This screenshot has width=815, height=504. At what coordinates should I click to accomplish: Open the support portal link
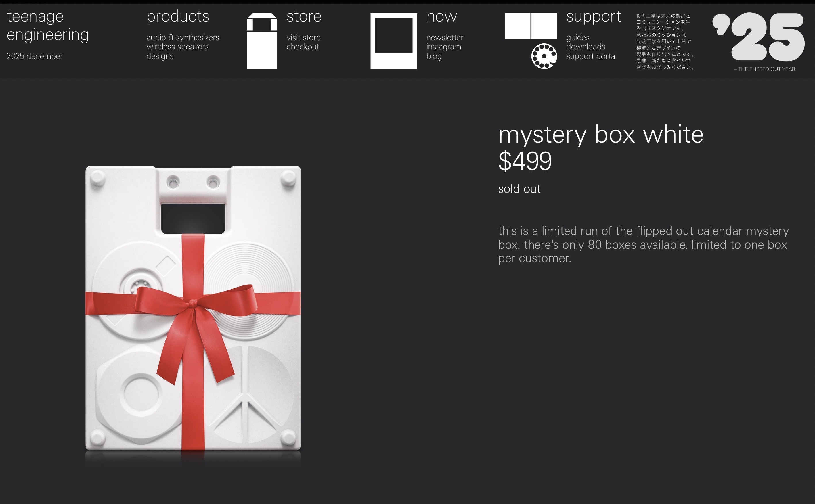(591, 56)
